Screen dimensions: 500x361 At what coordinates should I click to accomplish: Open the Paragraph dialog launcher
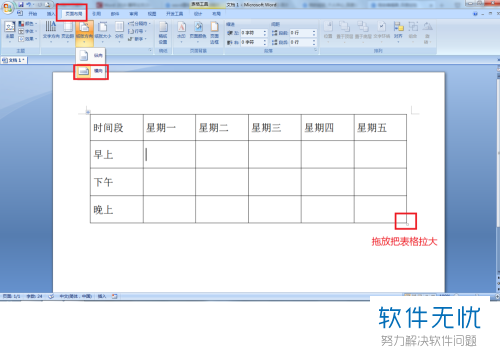click(315, 50)
